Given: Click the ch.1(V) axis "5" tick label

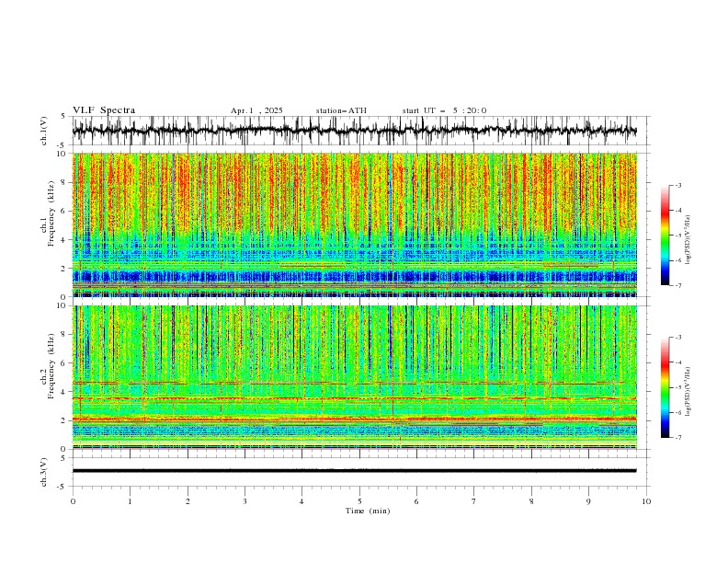Looking at the screenshot, I should [63, 116].
